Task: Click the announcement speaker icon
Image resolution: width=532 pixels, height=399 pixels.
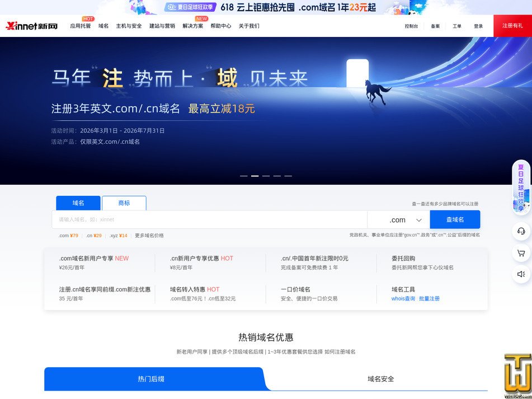Action: click(x=521, y=274)
